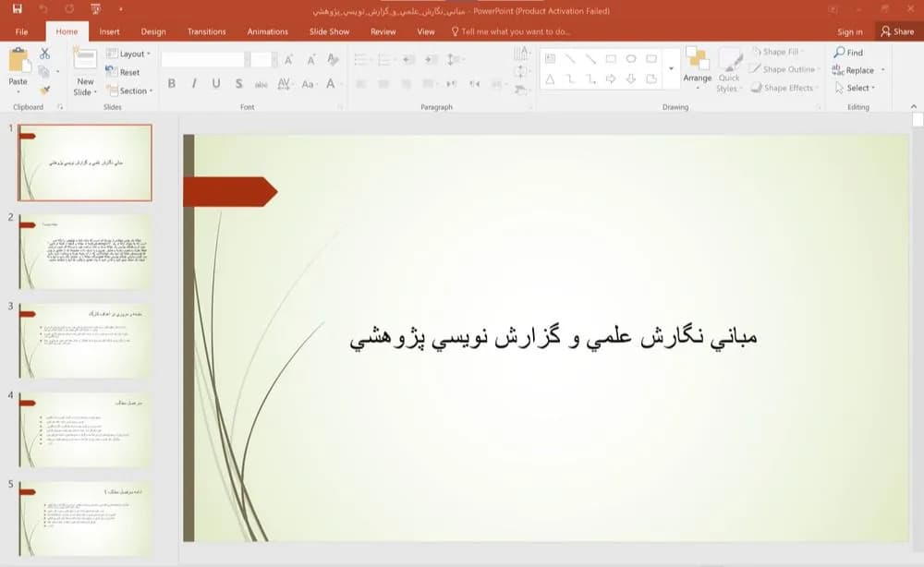Image resolution: width=924 pixels, height=567 pixels.
Task: Reset the slide layout
Action: tap(123, 72)
